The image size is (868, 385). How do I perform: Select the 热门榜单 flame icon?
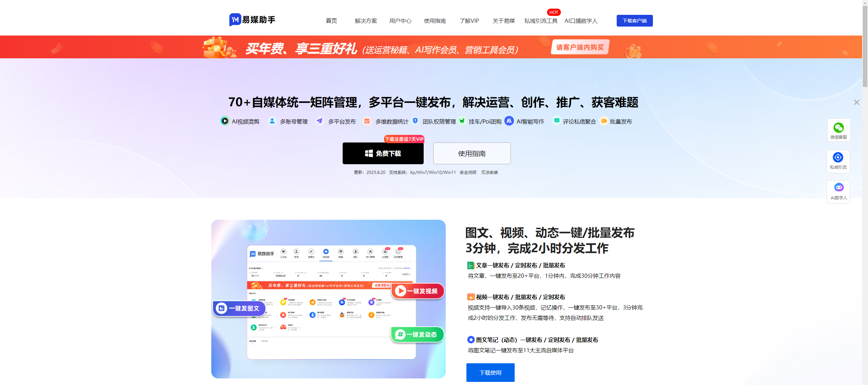[x=371, y=252]
